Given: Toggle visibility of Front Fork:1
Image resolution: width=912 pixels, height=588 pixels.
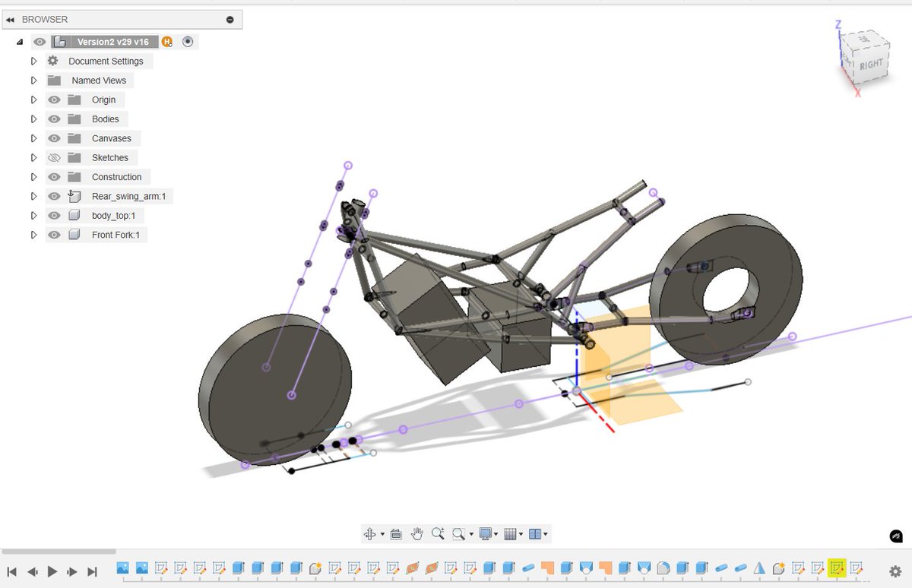Looking at the screenshot, I should click(54, 235).
